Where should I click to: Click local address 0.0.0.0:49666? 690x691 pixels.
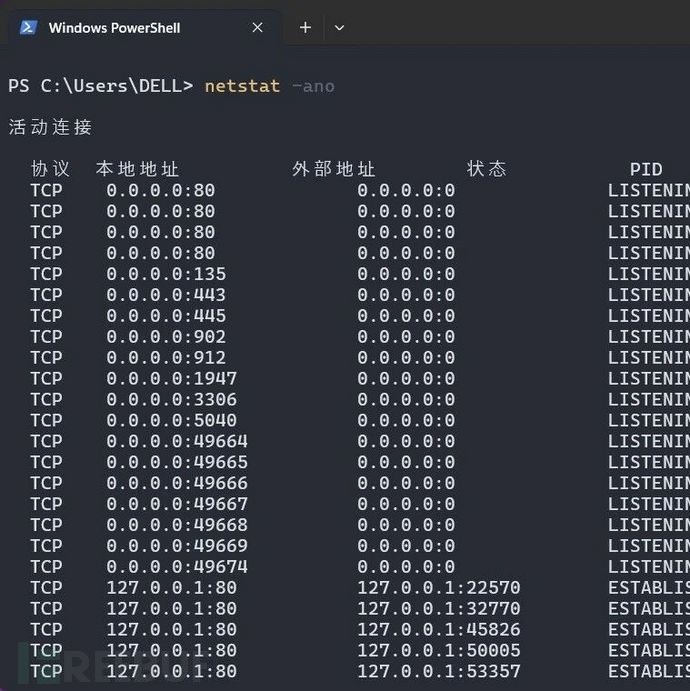point(177,483)
